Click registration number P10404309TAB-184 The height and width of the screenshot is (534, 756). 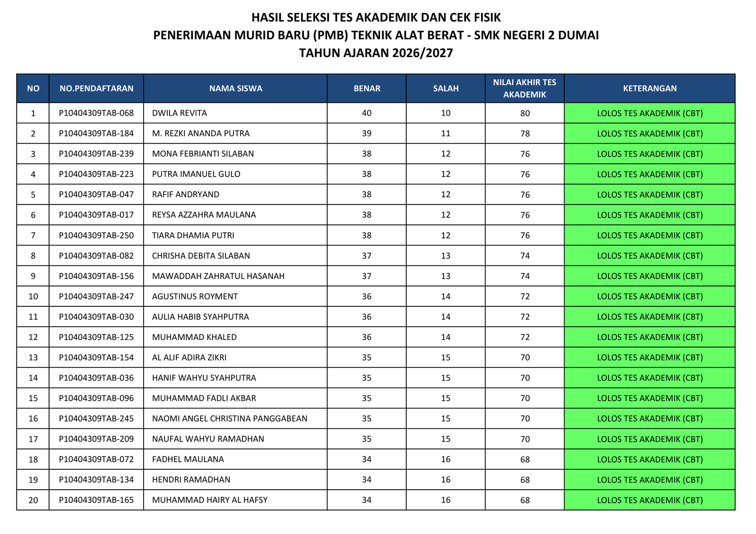click(96, 134)
